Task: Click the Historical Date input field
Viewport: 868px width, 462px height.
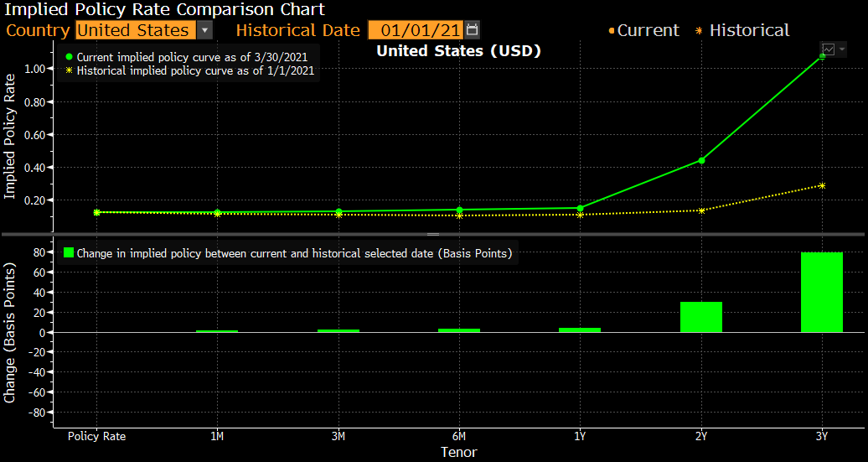Action: pyautogui.click(x=416, y=30)
